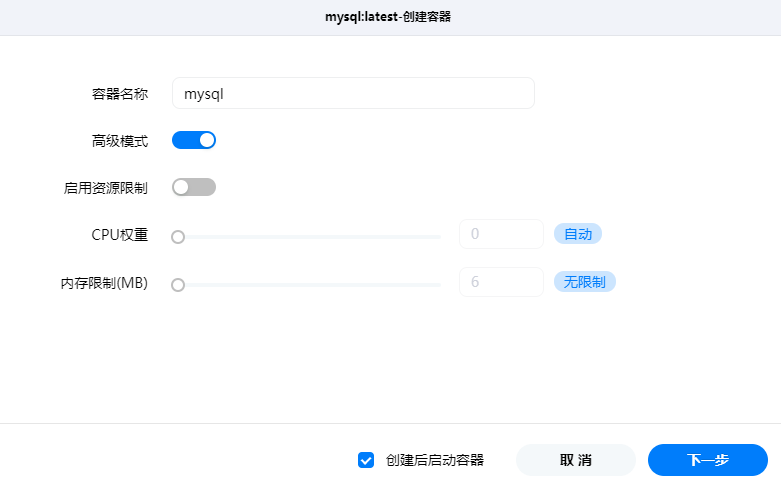The image size is (781, 492).
Task: Click the 容器名称 label
Action: 120,94
